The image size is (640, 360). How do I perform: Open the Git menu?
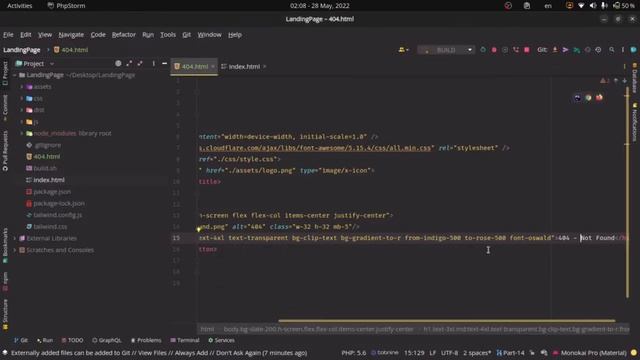coord(187,35)
